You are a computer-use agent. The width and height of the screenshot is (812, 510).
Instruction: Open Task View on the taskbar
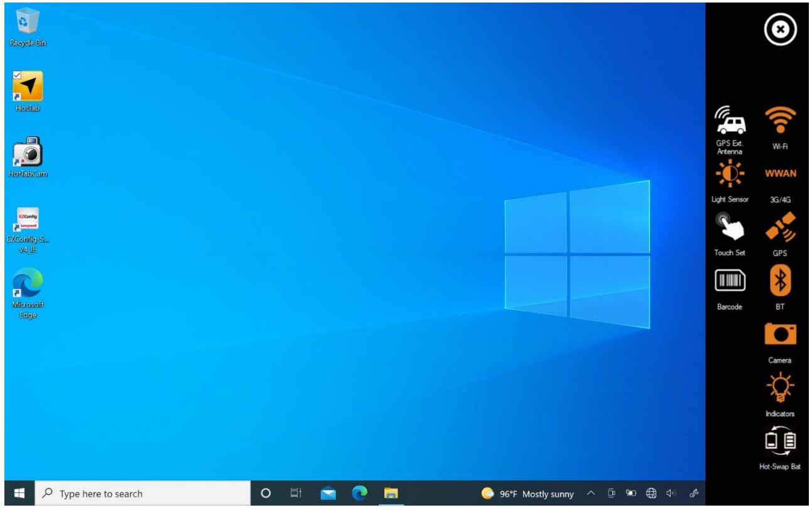pos(296,494)
